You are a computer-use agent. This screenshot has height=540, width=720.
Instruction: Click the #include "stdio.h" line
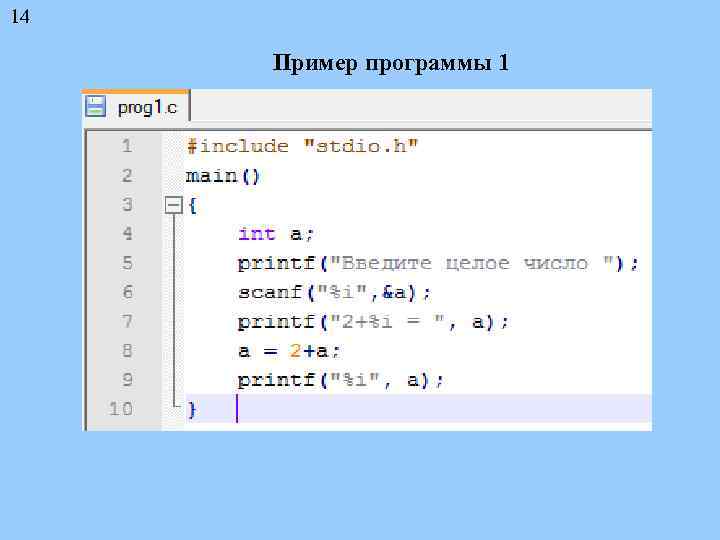tap(302, 146)
